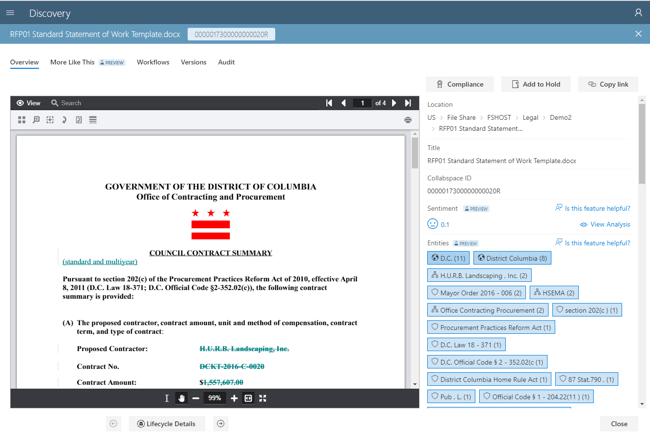
Task: Show page thumbnails grid icon
Action: point(22,120)
